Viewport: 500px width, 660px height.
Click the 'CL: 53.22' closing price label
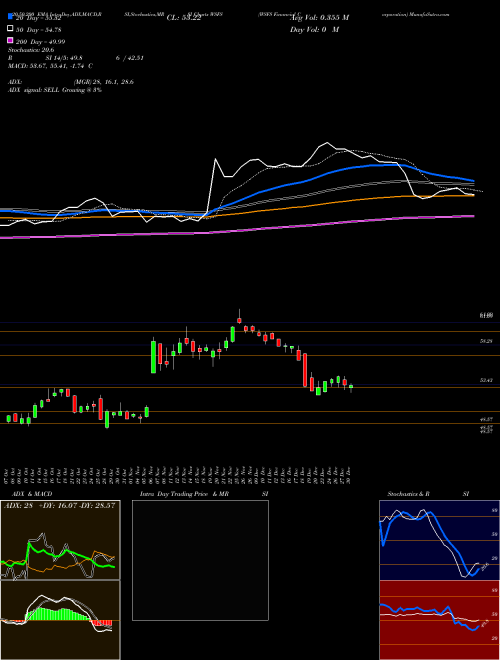point(184,18)
